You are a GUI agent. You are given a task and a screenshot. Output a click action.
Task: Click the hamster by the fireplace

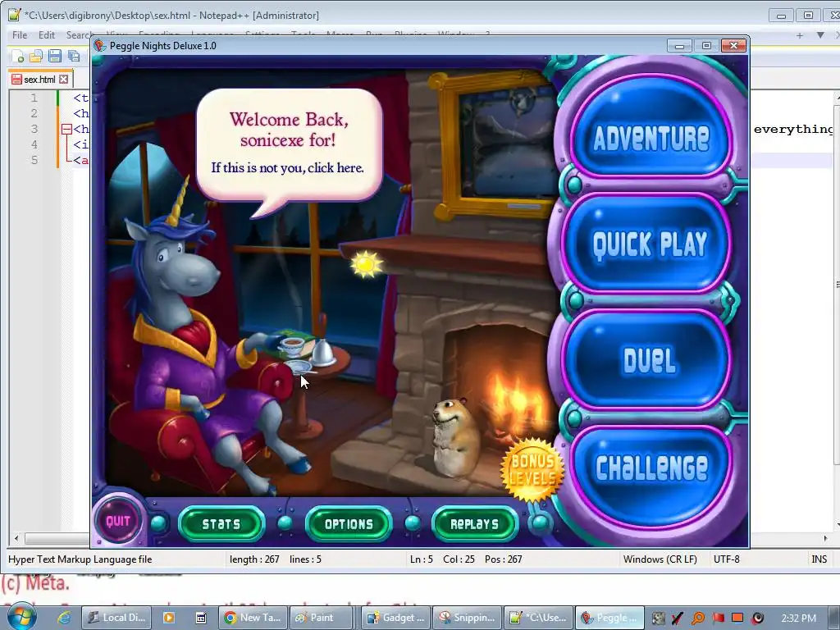click(x=454, y=436)
